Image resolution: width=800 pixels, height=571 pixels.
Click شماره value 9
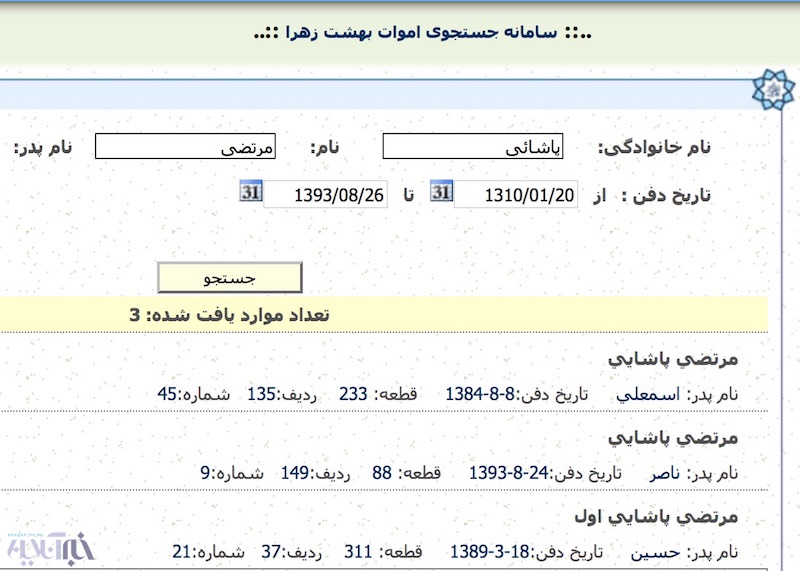click(x=205, y=473)
